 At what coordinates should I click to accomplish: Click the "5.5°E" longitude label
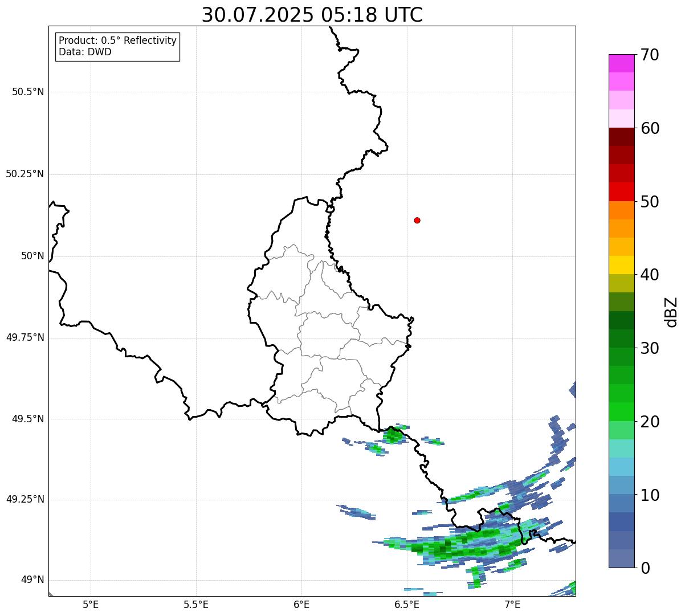point(196,604)
